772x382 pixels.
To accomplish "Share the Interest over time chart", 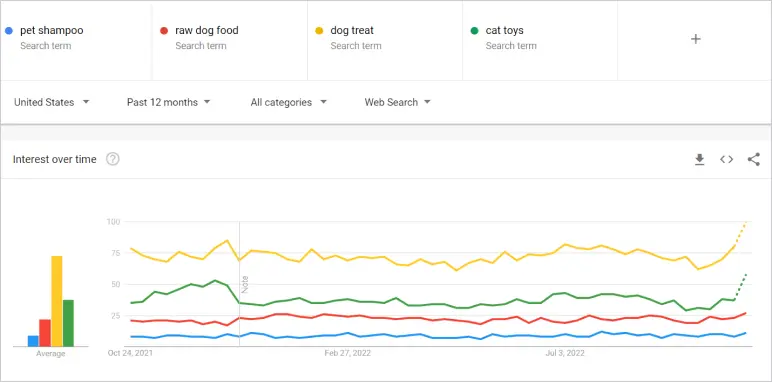I will [753, 159].
